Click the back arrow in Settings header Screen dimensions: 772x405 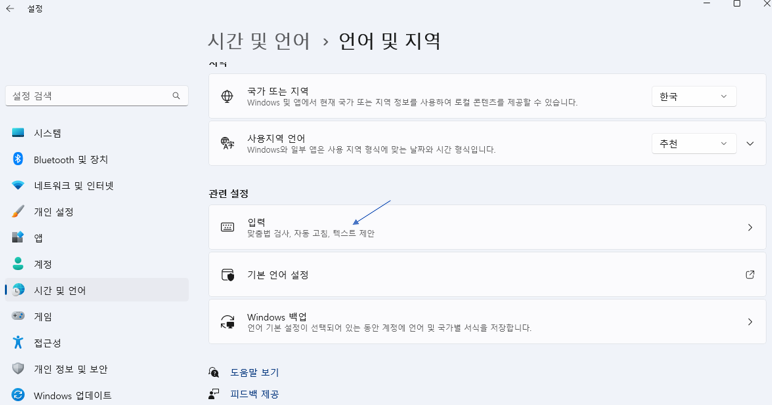[x=10, y=9]
